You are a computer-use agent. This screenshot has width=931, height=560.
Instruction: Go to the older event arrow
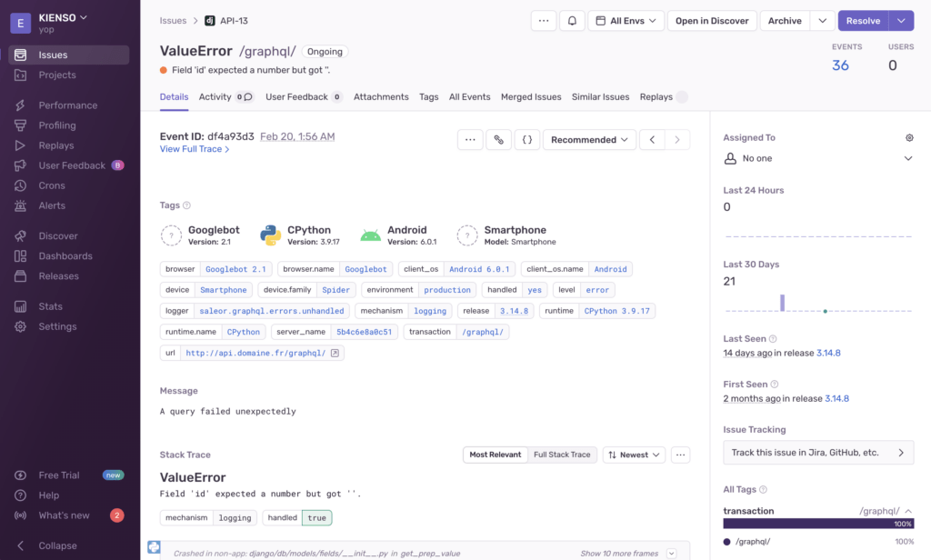coord(652,140)
